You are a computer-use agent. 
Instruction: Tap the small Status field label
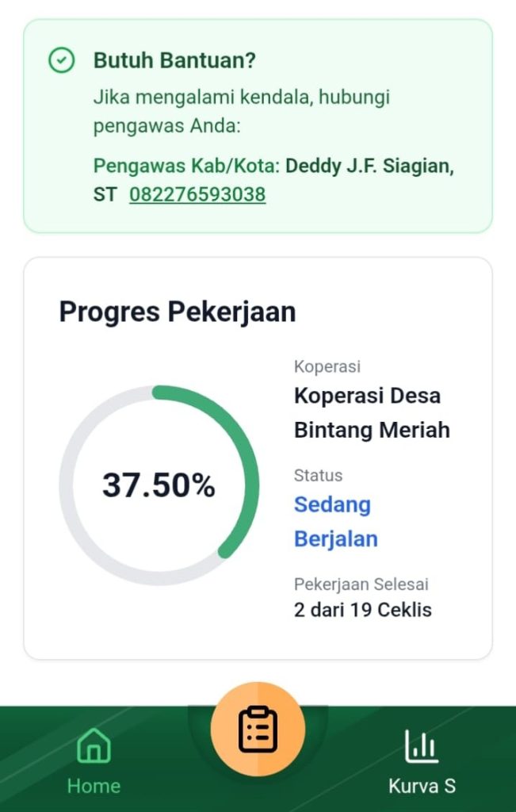pyautogui.click(x=318, y=475)
